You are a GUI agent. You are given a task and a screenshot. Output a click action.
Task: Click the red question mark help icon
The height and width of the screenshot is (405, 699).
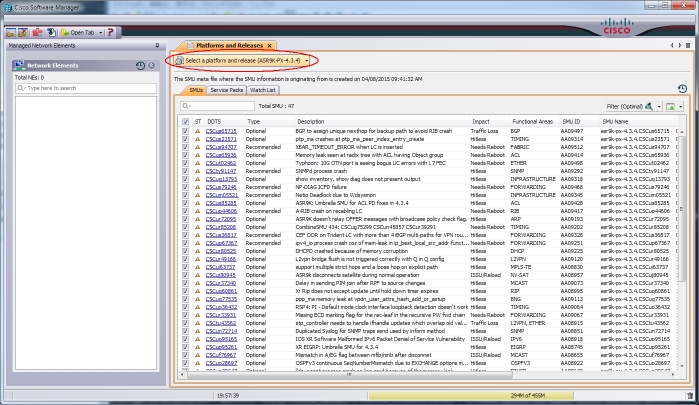110,32
